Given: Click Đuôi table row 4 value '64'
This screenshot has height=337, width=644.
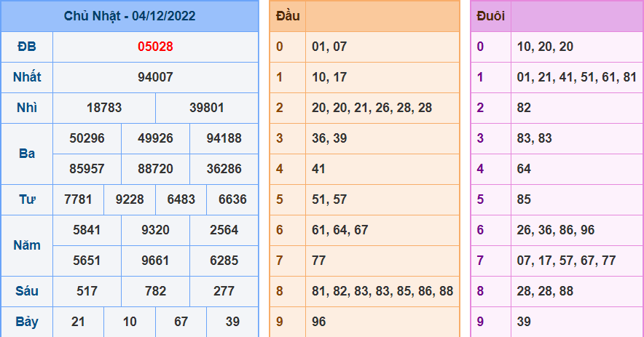Looking at the screenshot, I should click(x=524, y=169).
